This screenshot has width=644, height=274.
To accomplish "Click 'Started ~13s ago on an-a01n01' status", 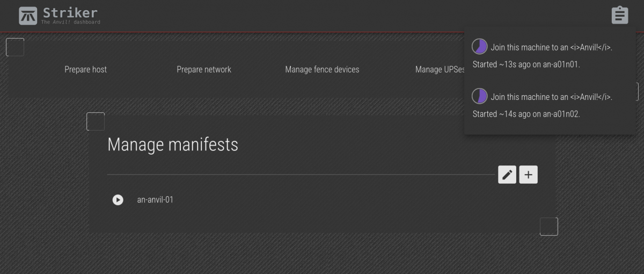I will pos(526,64).
